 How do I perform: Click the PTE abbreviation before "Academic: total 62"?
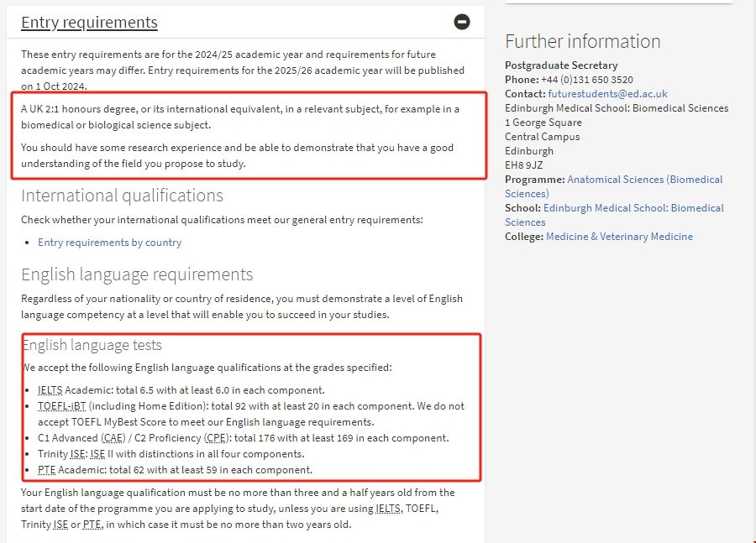coord(48,470)
